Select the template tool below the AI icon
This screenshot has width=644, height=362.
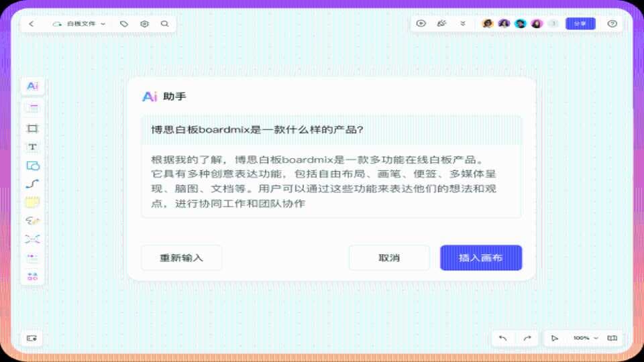(x=32, y=107)
